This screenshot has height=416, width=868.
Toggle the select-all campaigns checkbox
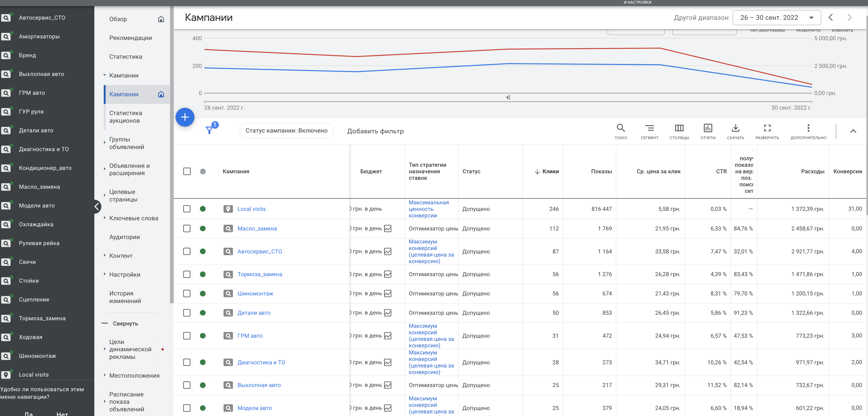click(187, 171)
